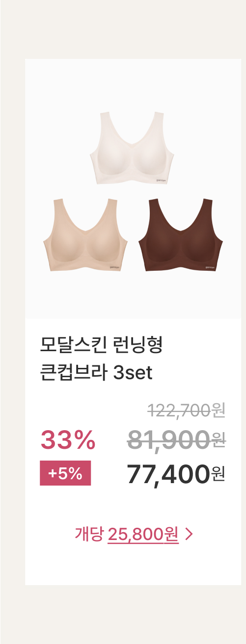Image resolution: width=246 pixels, height=644 pixels.
Task: Click the cream white bra image
Action: 133,148
